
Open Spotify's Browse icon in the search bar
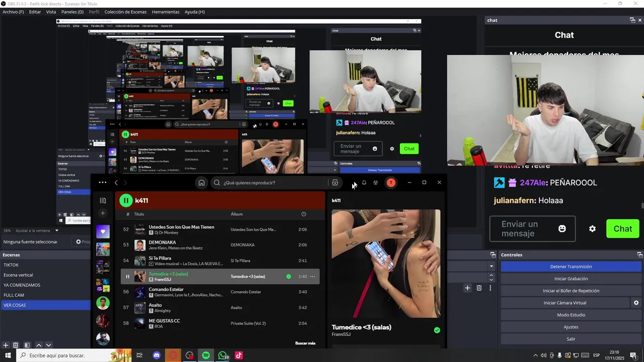(x=335, y=183)
